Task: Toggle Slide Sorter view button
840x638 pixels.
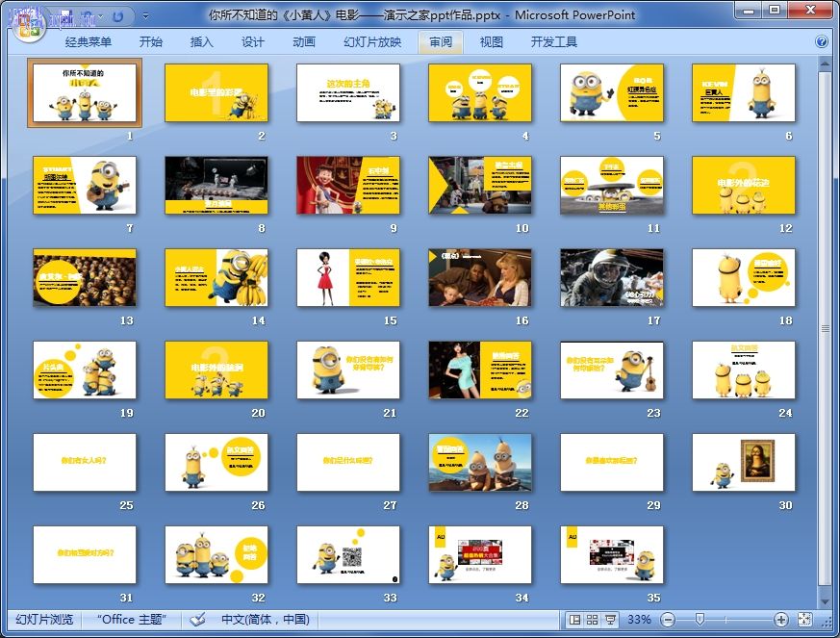Action: tap(592, 620)
